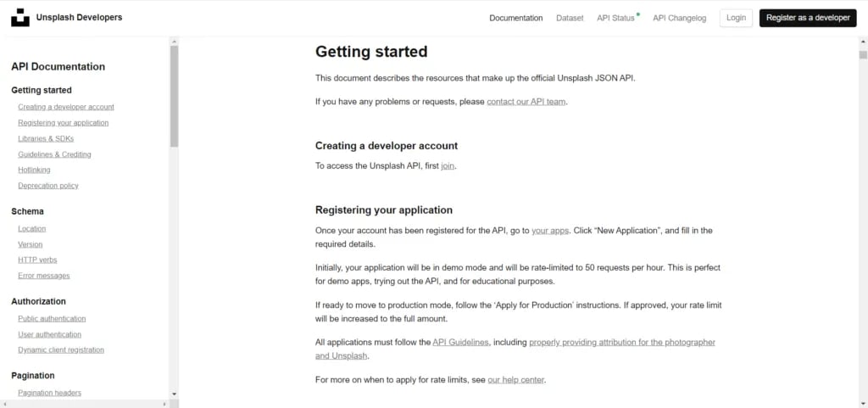This screenshot has height=408, width=868.
Task: Open the API Guidelines link in text
Action: point(460,343)
